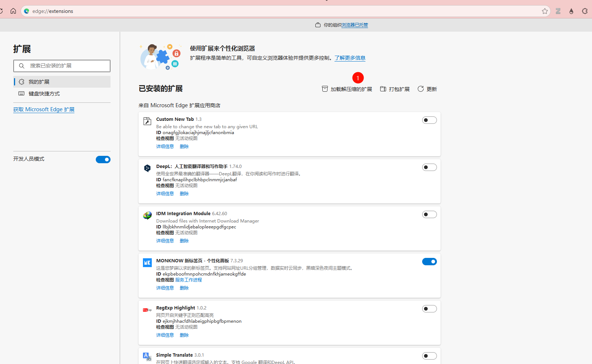Click the Custom New Tab extension icon

point(147,121)
